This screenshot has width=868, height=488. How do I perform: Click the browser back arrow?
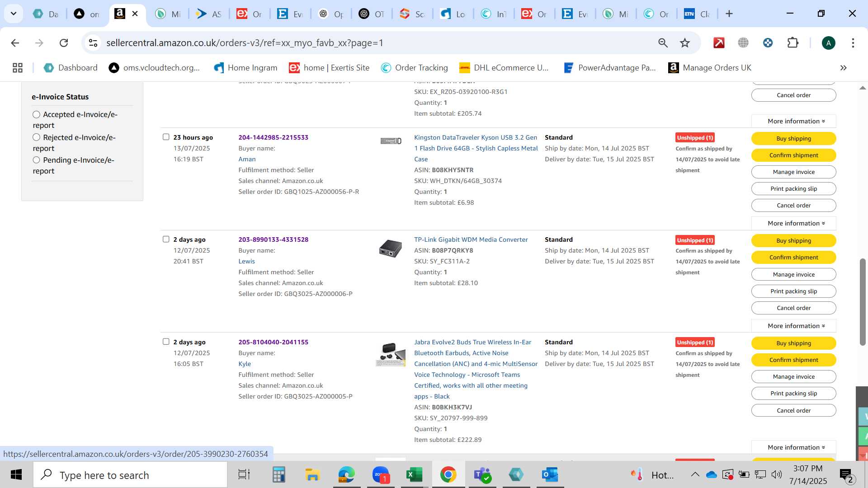(x=15, y=43)
